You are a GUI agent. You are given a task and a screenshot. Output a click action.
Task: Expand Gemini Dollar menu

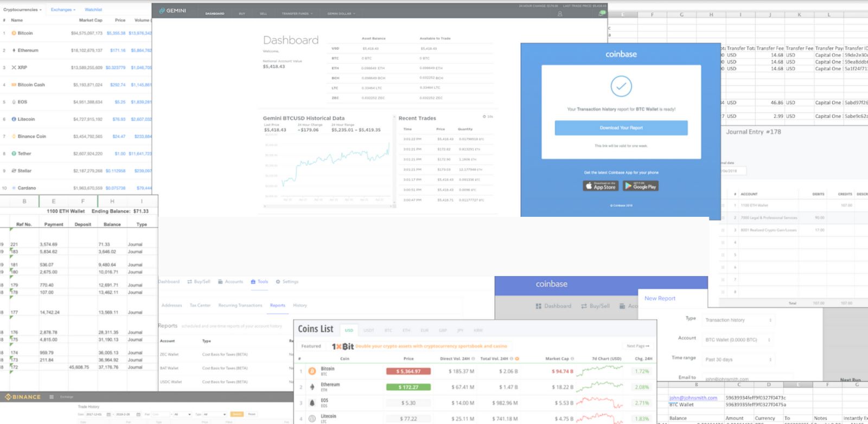click(x=341, y=14)
